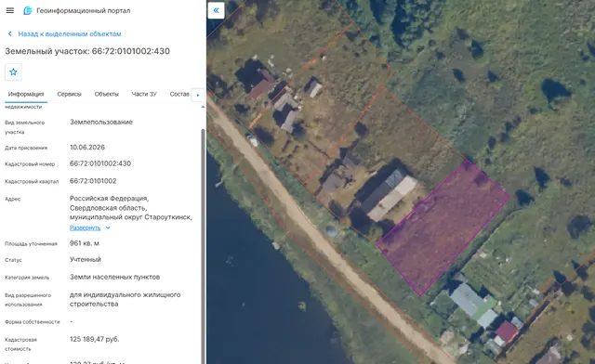
Task: Click the Геоинформационный портал logo icon
Action: point(28,10)
